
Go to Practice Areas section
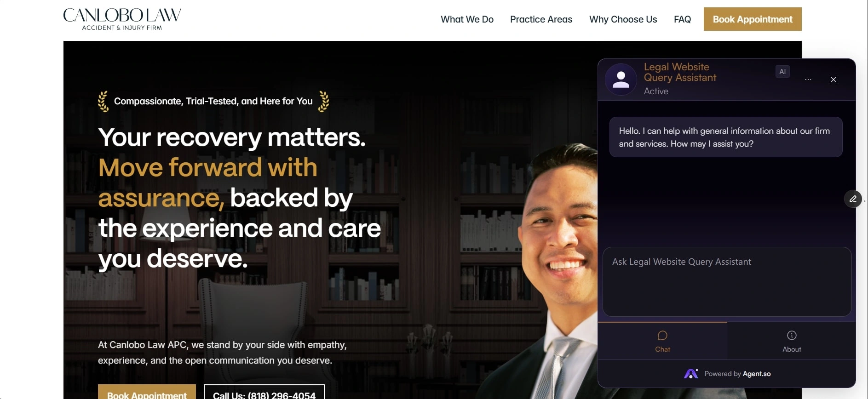pyautogui.click(x=541, y=19)
